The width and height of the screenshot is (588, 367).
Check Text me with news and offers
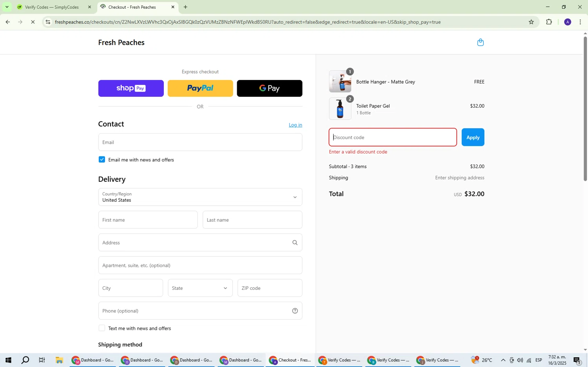click(x=102, y=328)
